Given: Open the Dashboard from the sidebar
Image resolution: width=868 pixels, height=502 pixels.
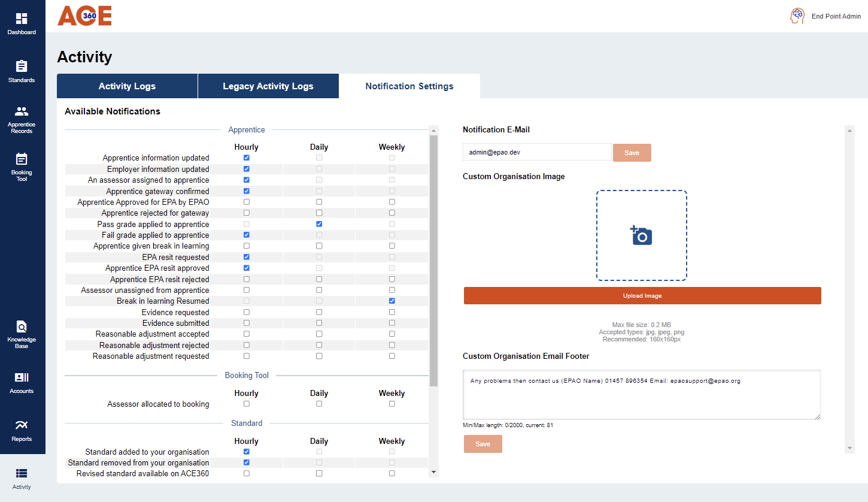Looking at the screenshot, I should tap(22, 21).
